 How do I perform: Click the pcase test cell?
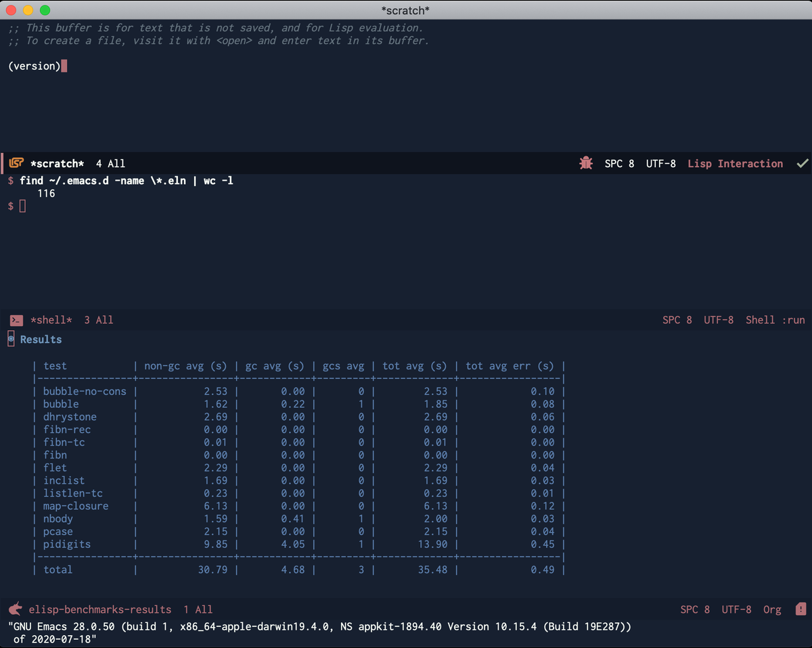tap(58, 532)
